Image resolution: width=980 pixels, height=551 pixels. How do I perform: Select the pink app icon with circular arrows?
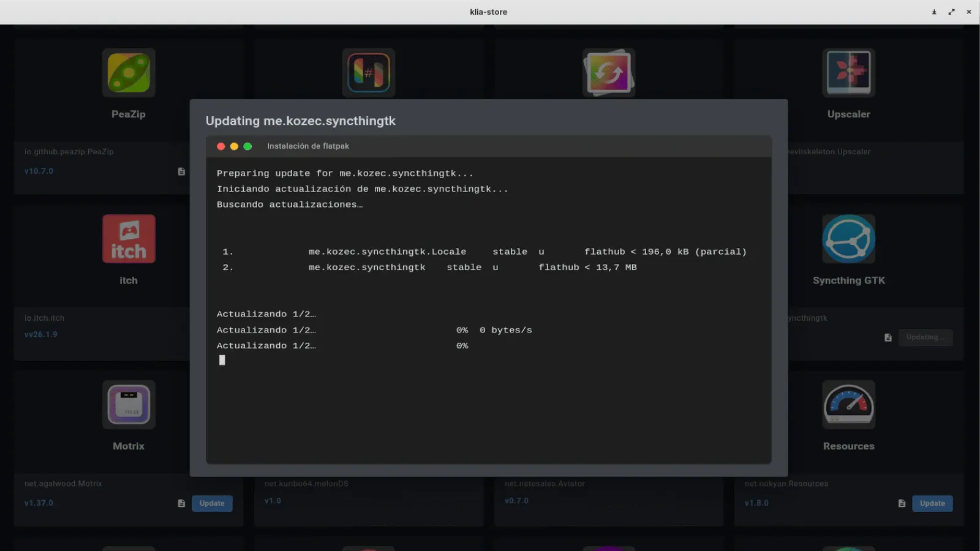point(609,73)
